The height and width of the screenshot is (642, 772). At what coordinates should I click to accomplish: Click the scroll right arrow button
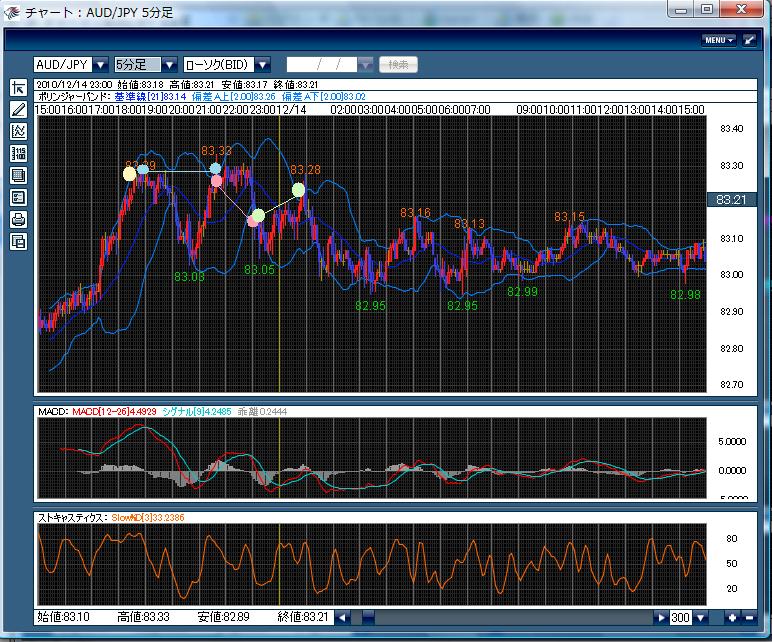click(661, 617)
